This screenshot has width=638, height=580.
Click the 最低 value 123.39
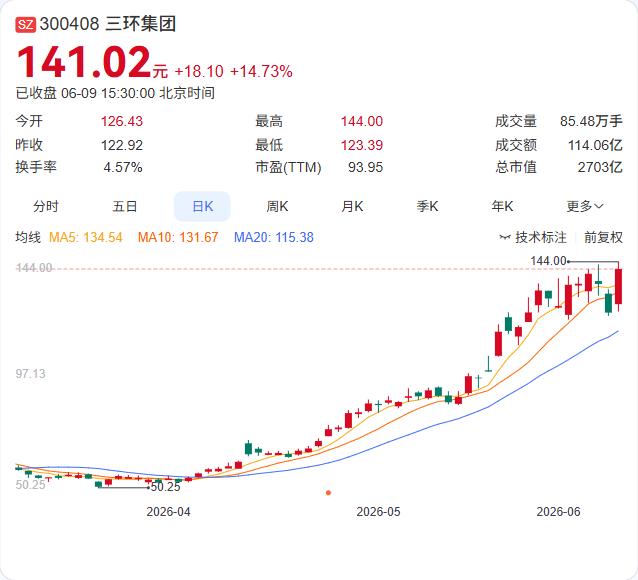tap(362, 145)
